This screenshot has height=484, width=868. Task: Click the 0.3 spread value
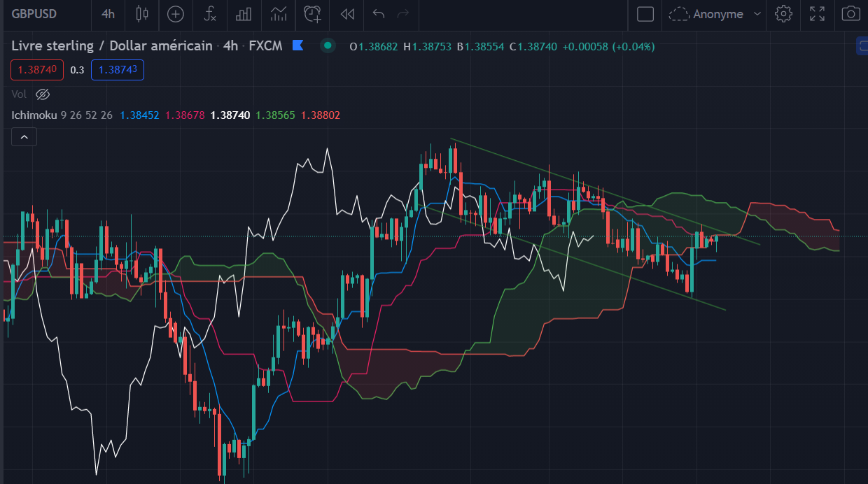(x=77, y=70)
